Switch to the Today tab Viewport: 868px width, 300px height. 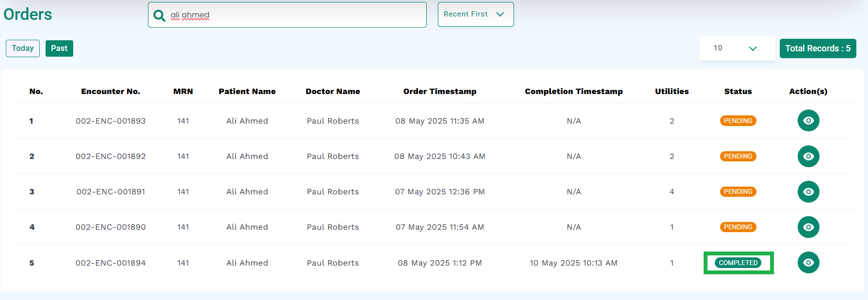(23, 48)
